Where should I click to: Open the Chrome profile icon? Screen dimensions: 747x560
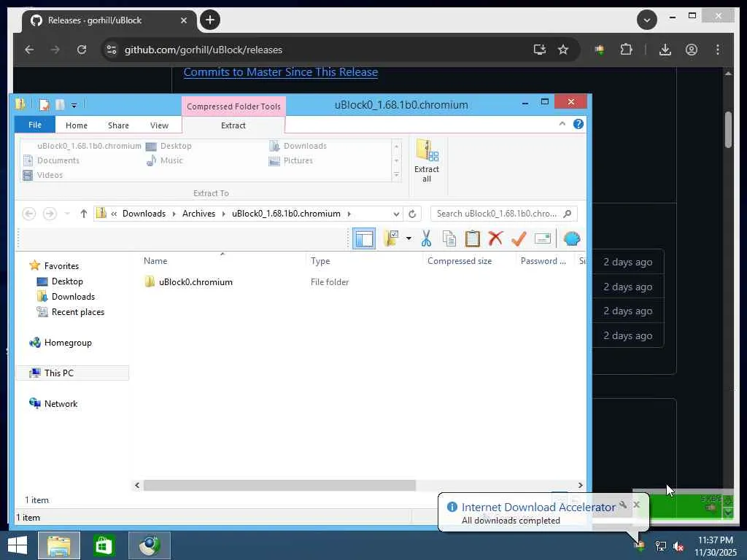(692, 50)
